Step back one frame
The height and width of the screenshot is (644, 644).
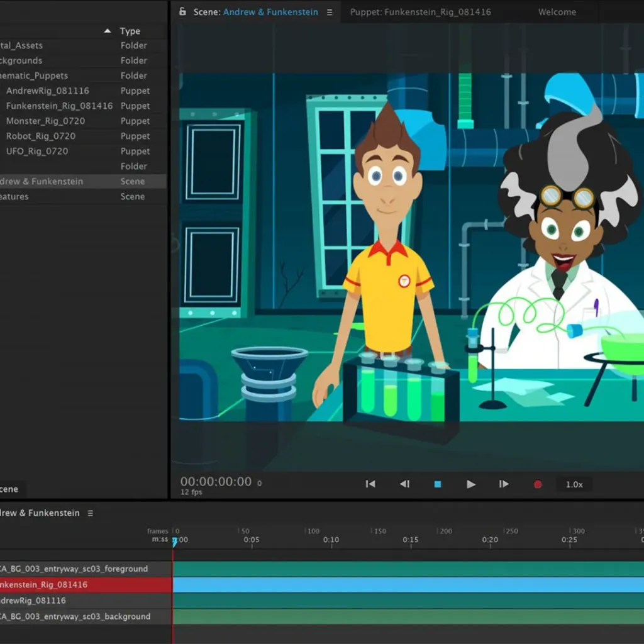tap(404, 484)
